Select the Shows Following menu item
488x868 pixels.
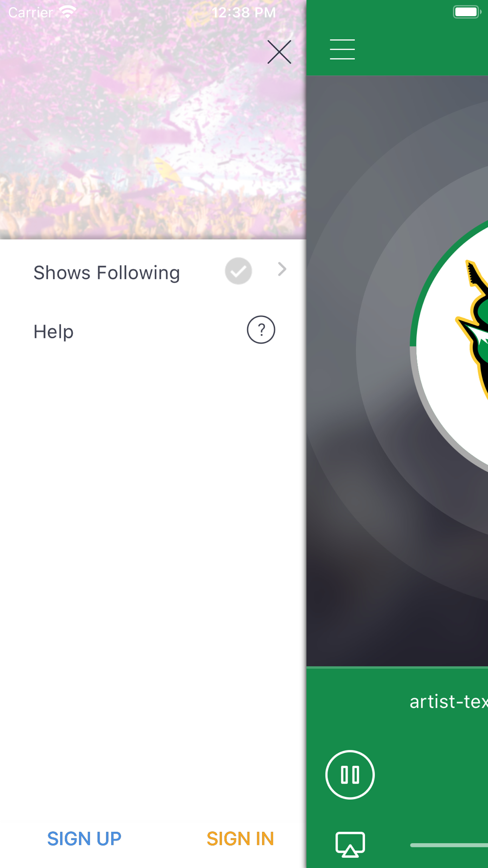click(153, 272)
